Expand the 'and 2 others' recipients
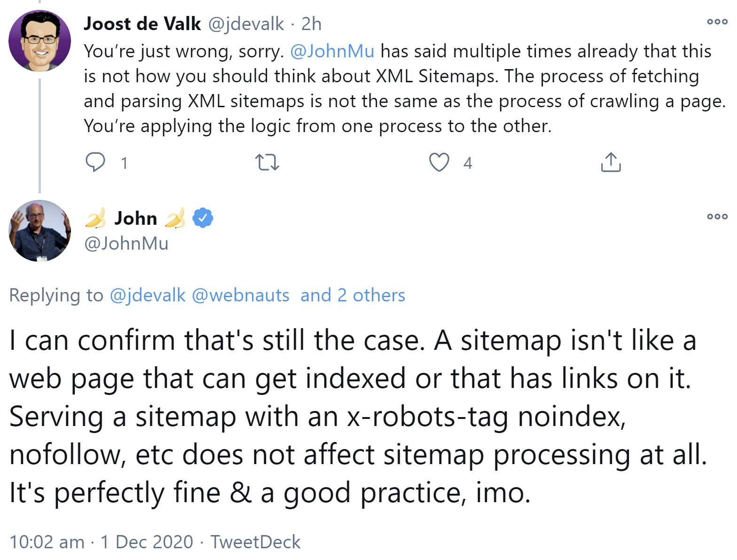 pyautogui.click(x=353, y=295)
